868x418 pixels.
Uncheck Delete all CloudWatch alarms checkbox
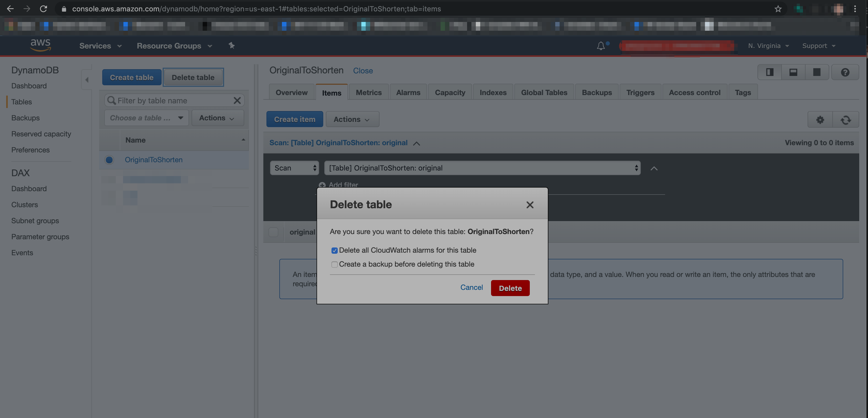click(x=334, y=250)
